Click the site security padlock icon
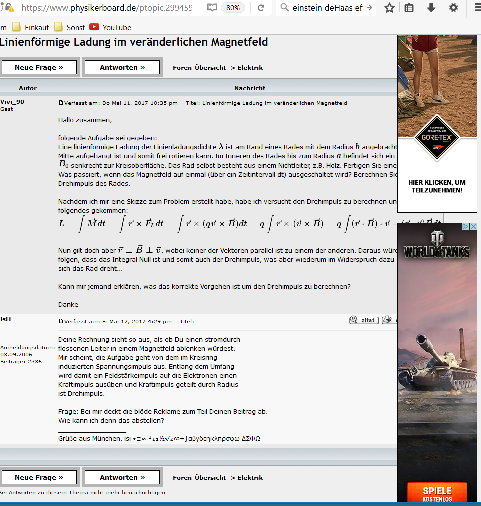The image size is (481, 506). tap(9, 8)
